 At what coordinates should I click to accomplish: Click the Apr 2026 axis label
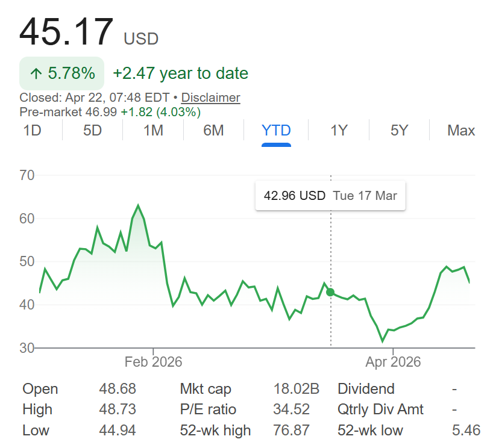pyautogui.click(x=393, y=362)
